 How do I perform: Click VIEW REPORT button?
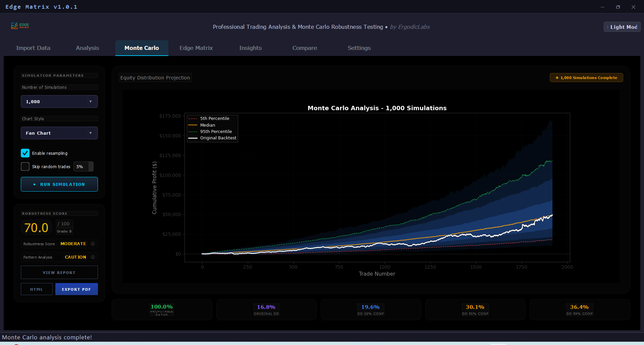(59, 273)
